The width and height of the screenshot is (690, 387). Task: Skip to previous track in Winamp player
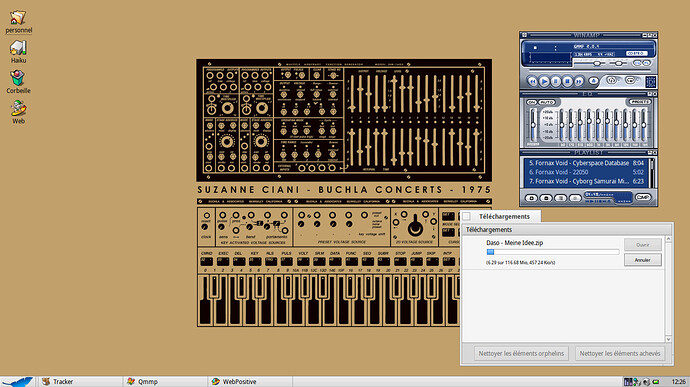(533, 81)
